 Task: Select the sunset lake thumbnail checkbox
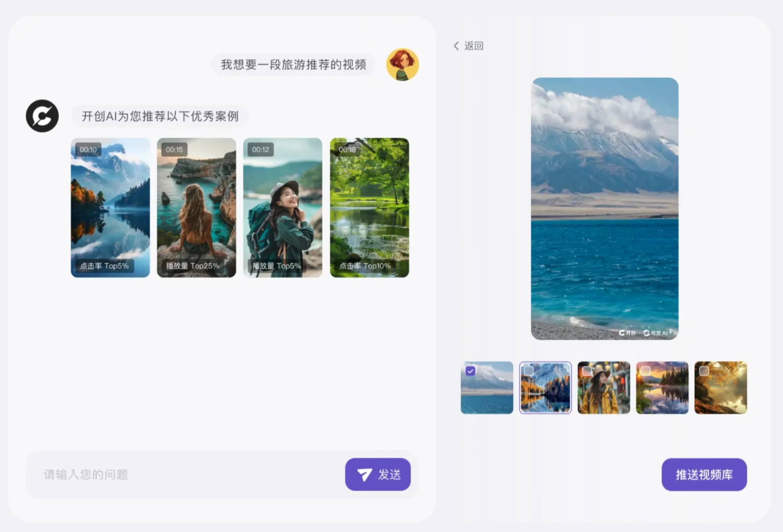coord(646,371)
